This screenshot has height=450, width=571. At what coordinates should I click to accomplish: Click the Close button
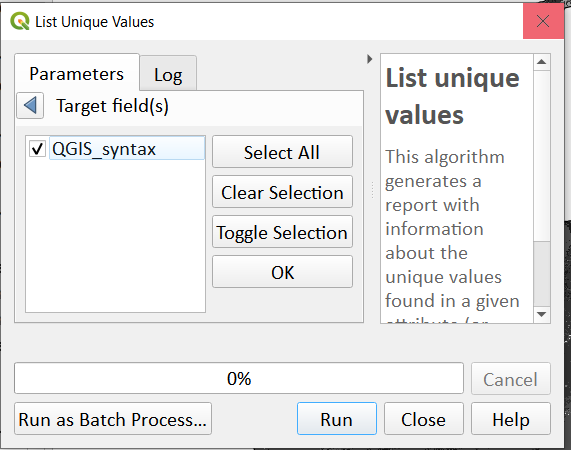click(x=424, y=419)
